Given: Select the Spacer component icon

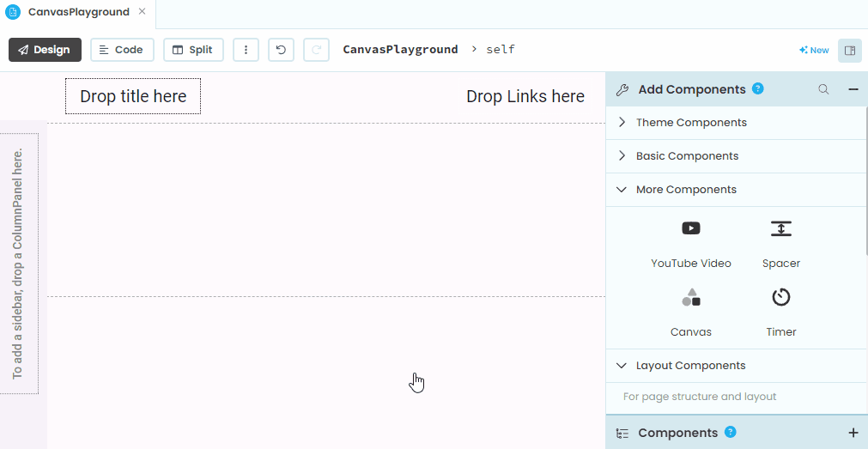Looking at the screenshot, I should pos(781,228).
